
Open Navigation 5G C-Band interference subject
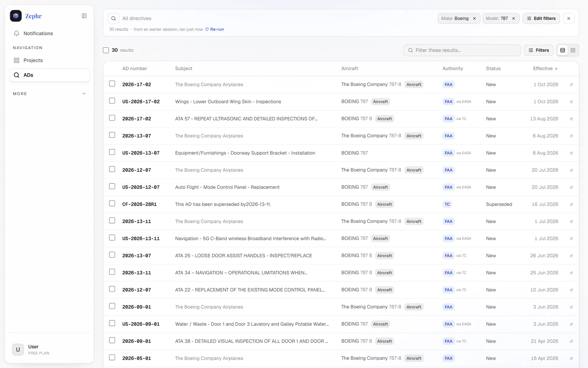point(250,238)
